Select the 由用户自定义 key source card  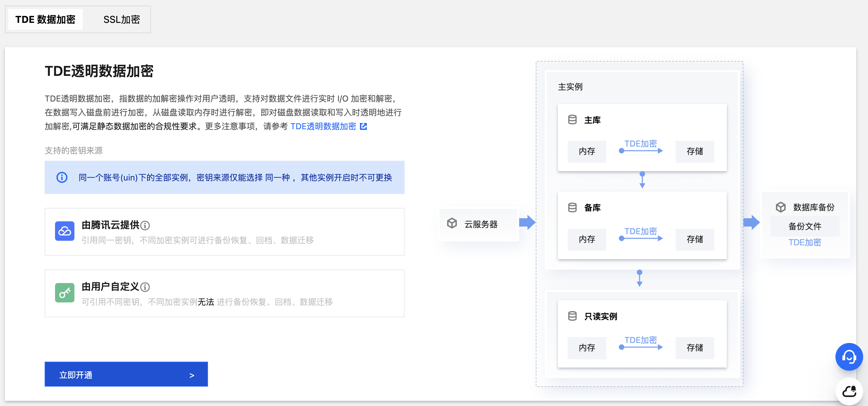[224, 293]
